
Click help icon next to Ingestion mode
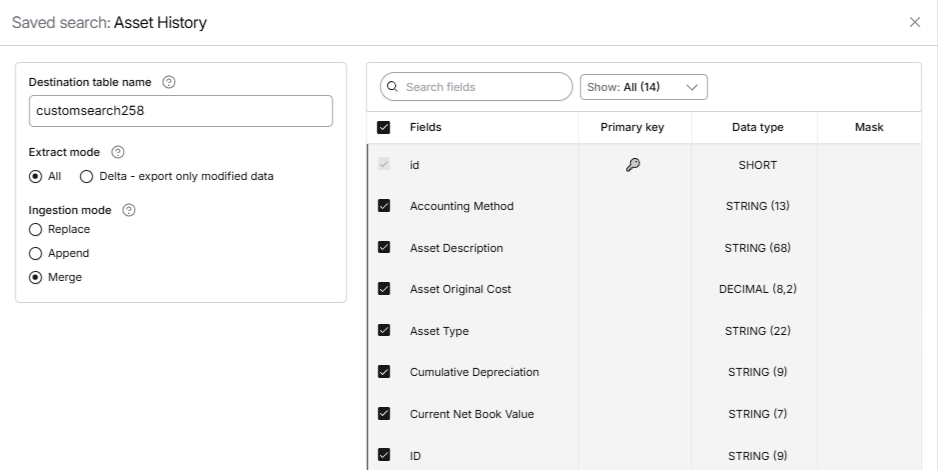click(129, 210)
